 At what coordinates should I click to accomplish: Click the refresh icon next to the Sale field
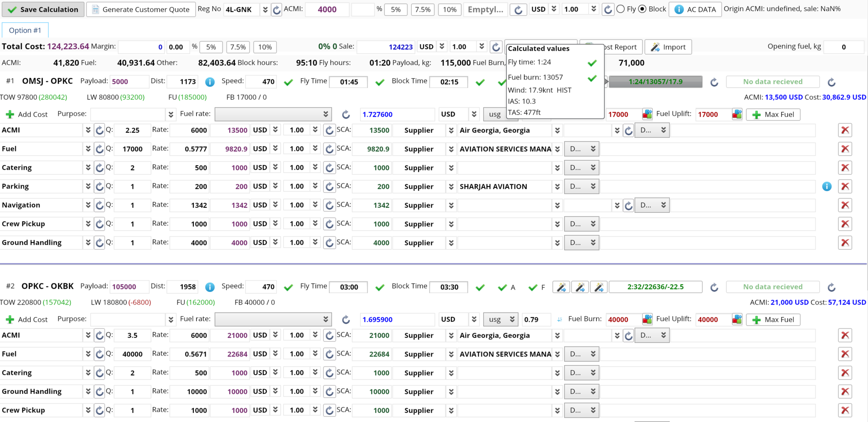pyautogui.click(x=496, y=47)
